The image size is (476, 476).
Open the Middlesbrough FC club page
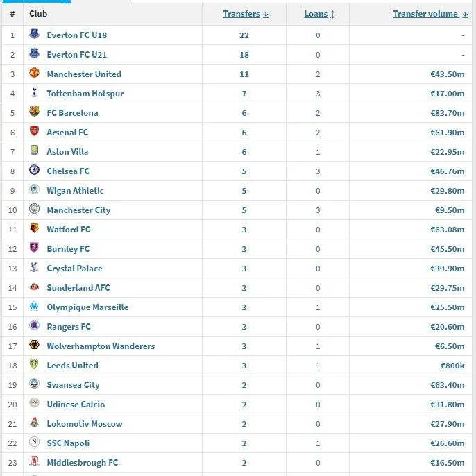coord(82,462)
